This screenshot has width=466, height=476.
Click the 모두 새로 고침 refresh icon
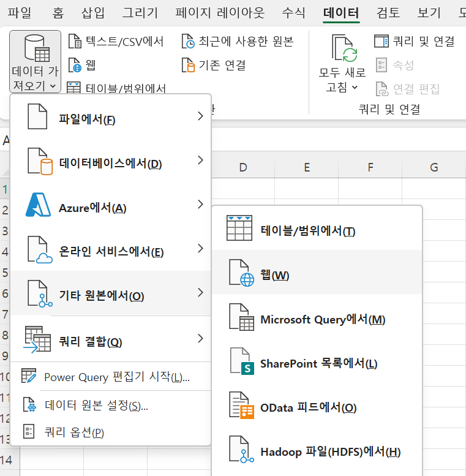[345, 48]
